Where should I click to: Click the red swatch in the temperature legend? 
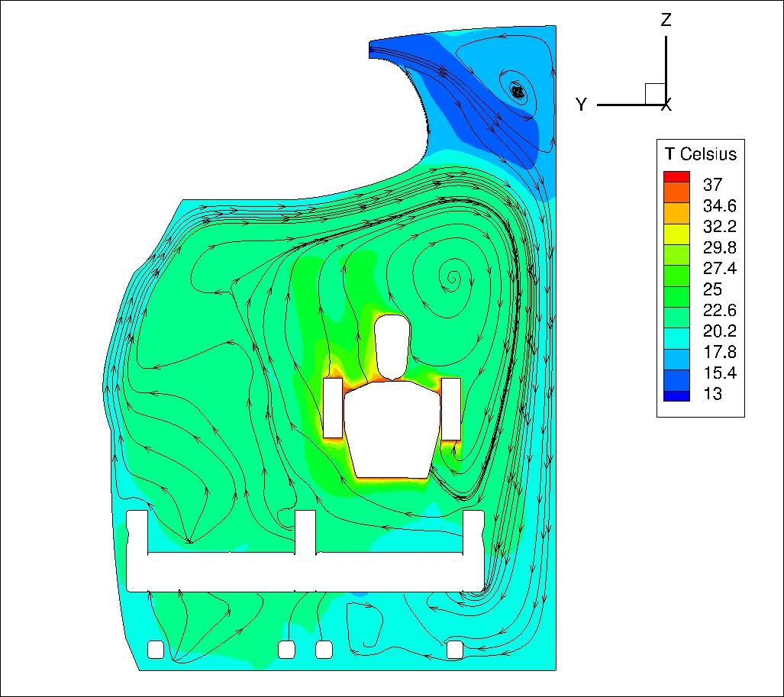(676, 176)
